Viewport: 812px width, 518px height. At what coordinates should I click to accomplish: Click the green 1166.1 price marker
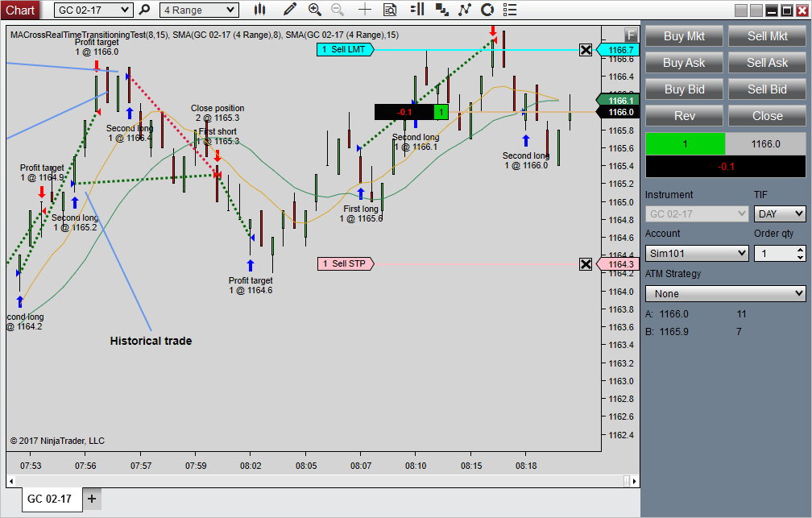[x=619, y=101]
